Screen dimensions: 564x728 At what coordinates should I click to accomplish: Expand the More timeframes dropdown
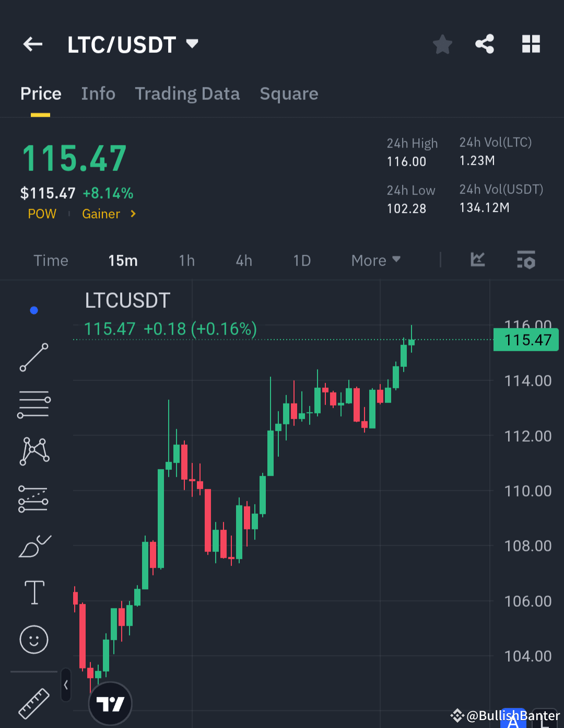[x=375, y=260]
